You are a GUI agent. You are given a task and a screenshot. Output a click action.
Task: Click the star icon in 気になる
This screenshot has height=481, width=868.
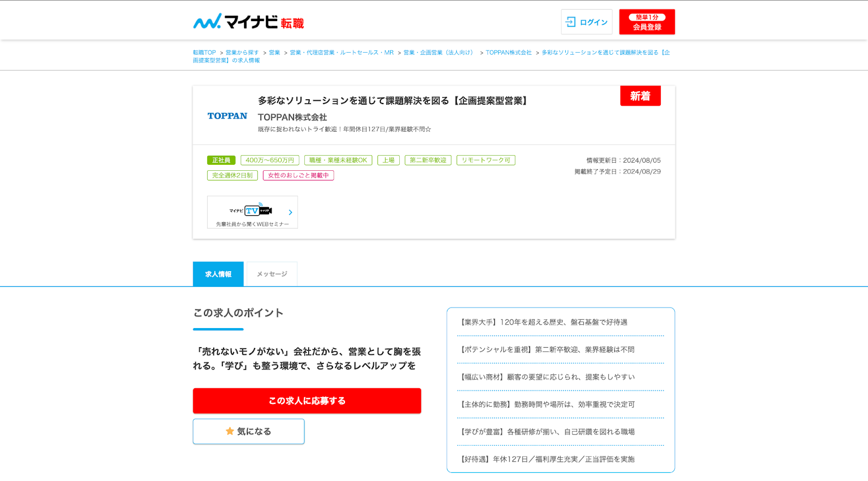coord(230,431)
